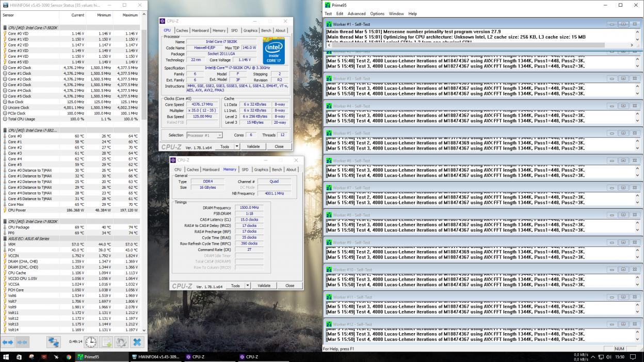This screenshot has height=362, width=644.
Task: Click the HWiNFO64 taskbar button
Action: click(x=155, y=357)
